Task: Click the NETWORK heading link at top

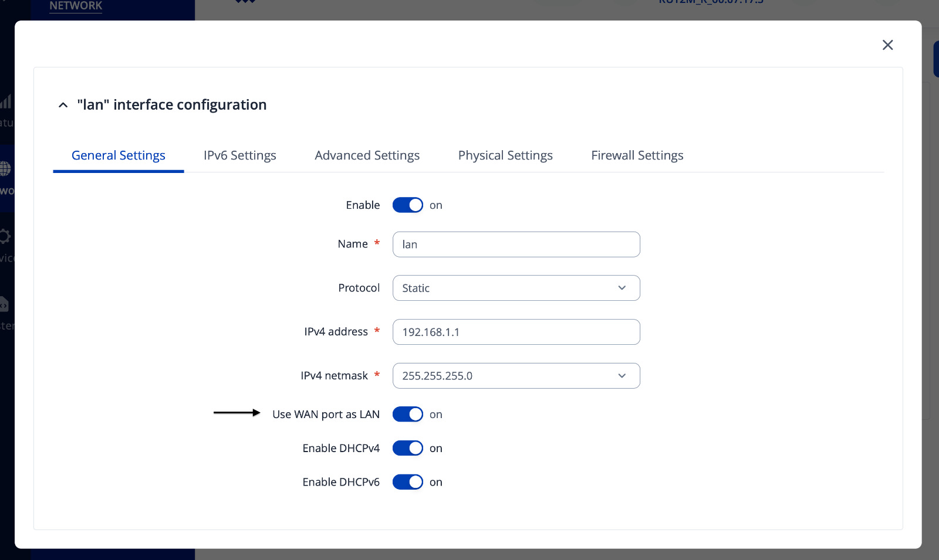Action: (76, 6)
